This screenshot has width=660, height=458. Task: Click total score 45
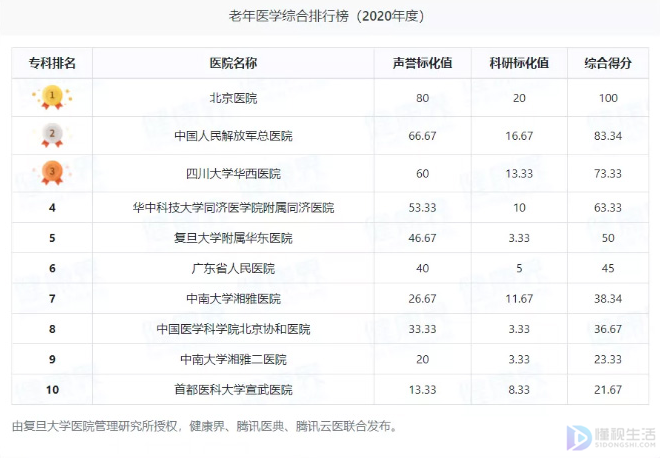(x=608, y=268)
